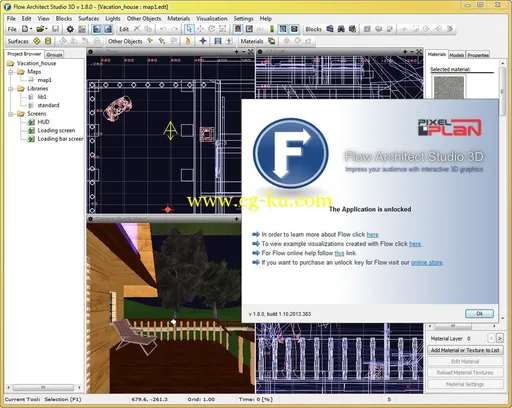Click the Material Layer next arrow

click(x=500, y=338)
